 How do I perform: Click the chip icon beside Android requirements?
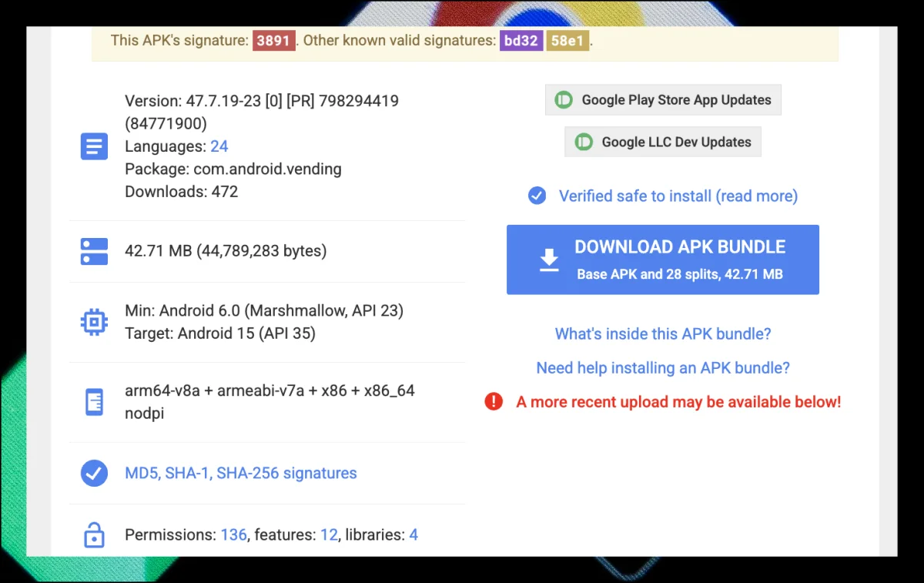(94, 322)
